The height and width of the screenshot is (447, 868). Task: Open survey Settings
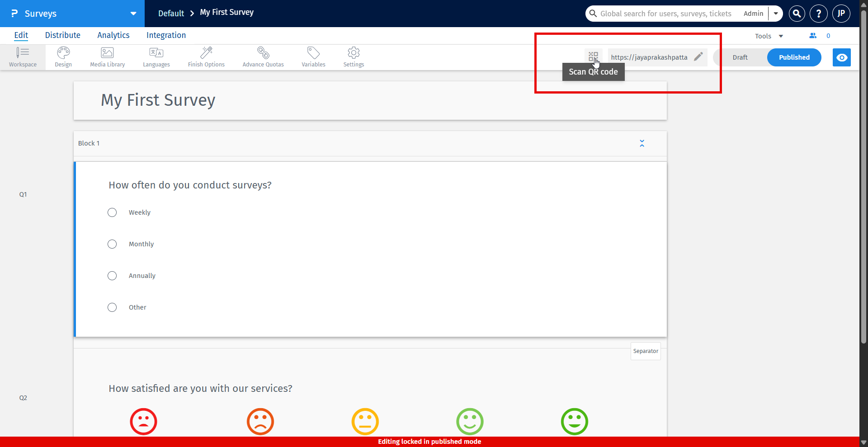[353, 56]
